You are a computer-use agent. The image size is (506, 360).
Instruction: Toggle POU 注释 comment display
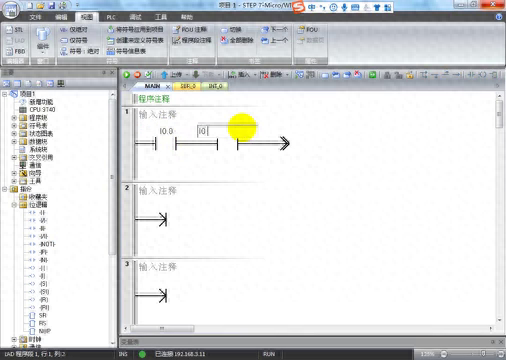click(190, 30)
